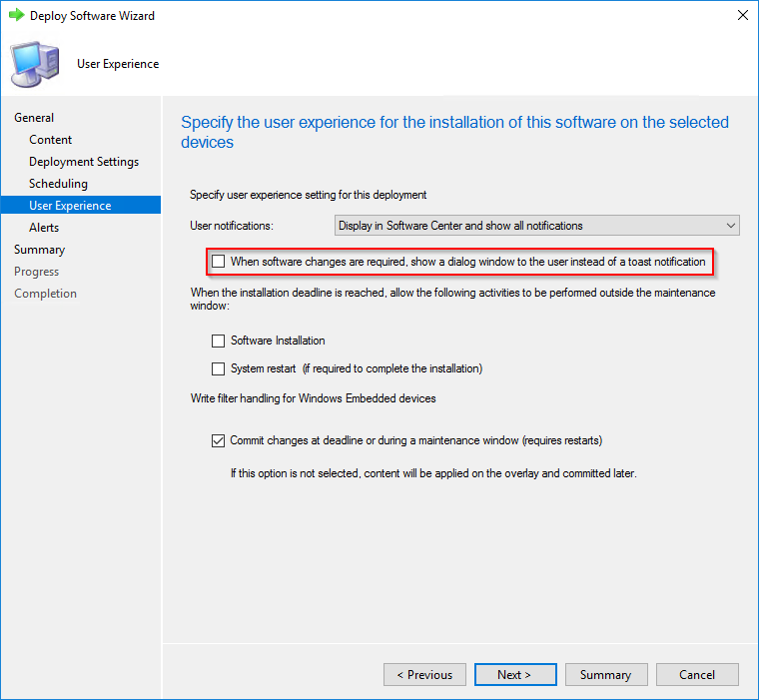Click the green arrow wizard title icon
759x700 pixels.
pos(16,16)
